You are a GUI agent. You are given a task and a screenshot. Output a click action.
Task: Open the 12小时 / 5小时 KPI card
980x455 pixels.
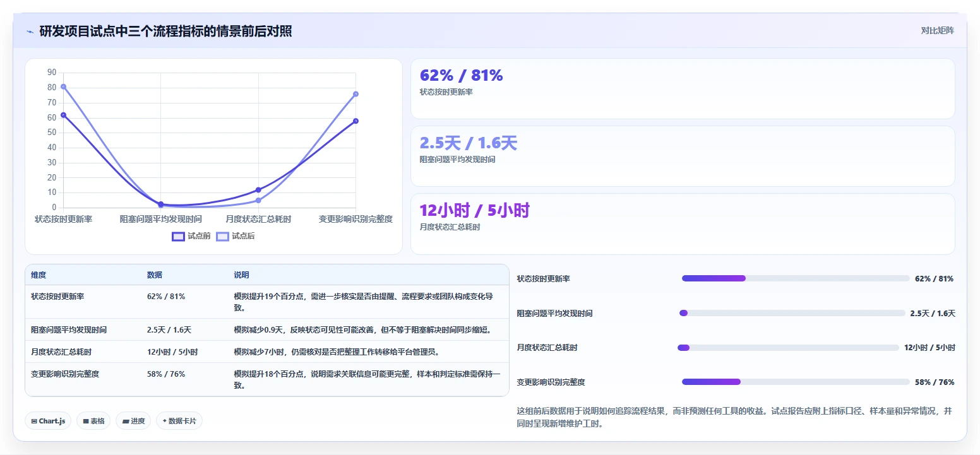(x=683, y=223)
